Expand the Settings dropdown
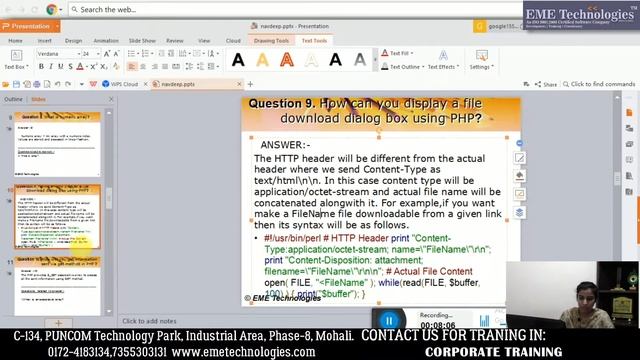Viewport: 640px width, 360px height. pos(493,67)
